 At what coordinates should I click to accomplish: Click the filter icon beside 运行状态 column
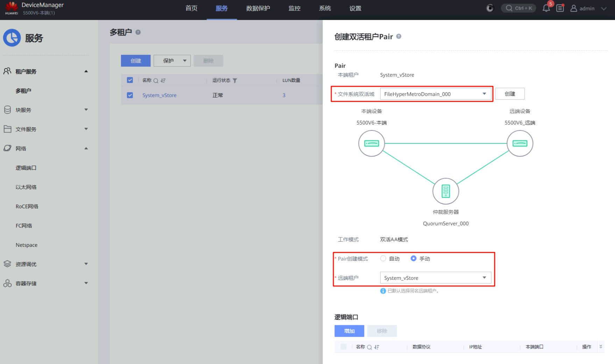click(235, 80)
